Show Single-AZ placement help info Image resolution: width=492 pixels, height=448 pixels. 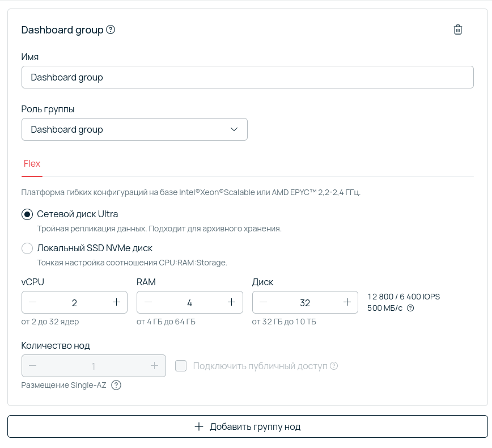115,385
